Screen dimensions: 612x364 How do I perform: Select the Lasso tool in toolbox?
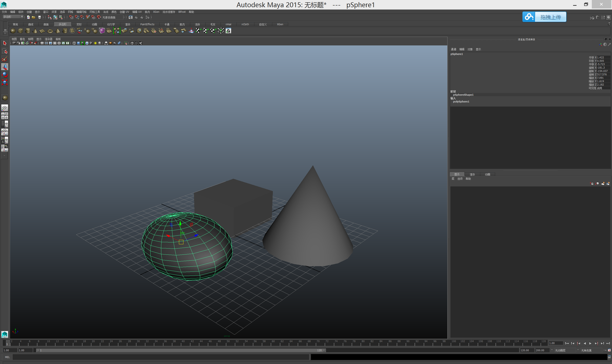(x=5, y=51)
